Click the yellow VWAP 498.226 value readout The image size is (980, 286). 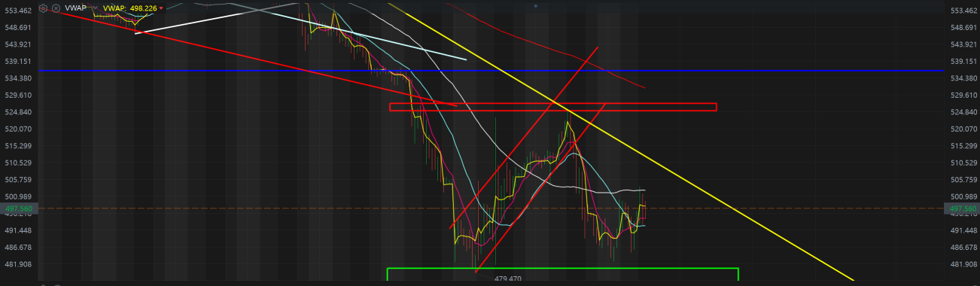(130, 8)
